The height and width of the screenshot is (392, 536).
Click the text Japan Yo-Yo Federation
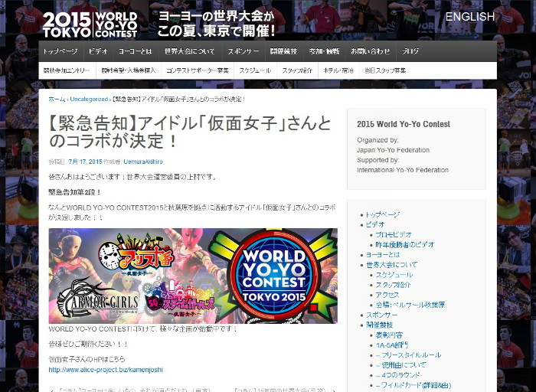(393, 150)
